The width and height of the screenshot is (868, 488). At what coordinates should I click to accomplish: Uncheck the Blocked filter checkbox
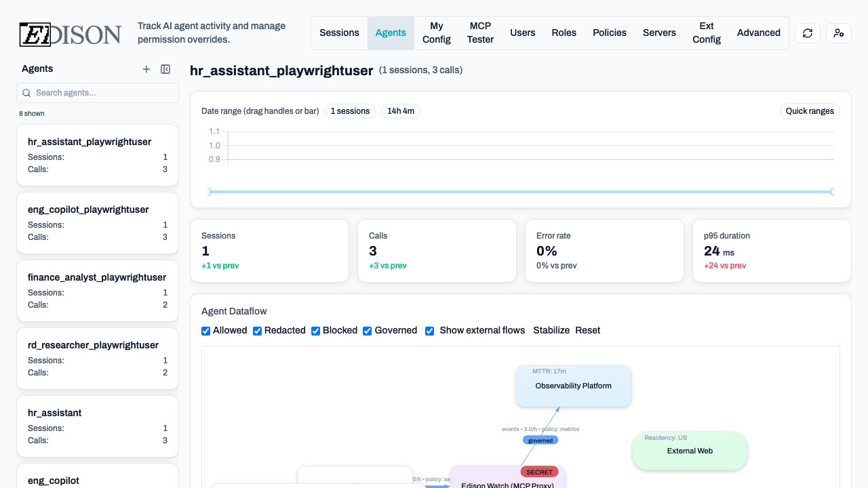coord(315,331)
